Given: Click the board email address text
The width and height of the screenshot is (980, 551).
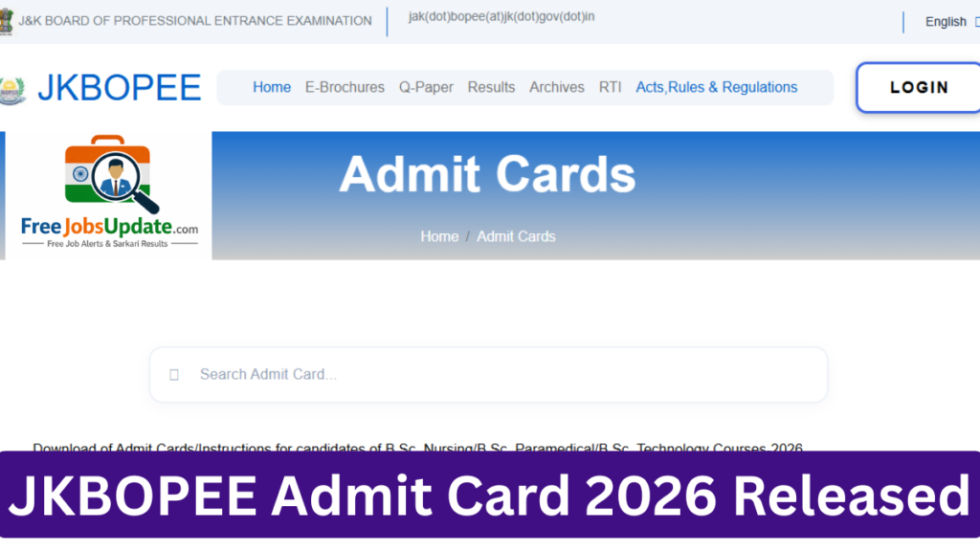Looking at the screenshot, I should [501, 17].
